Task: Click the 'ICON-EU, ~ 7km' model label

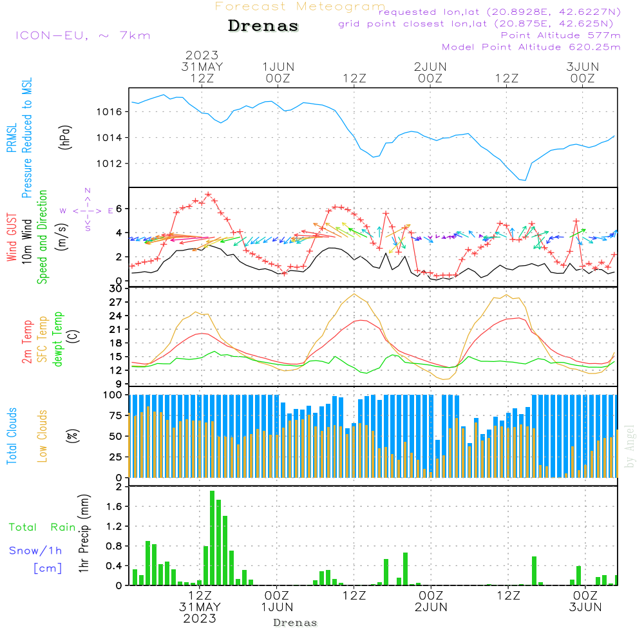Action: click(x=83, y=35)
